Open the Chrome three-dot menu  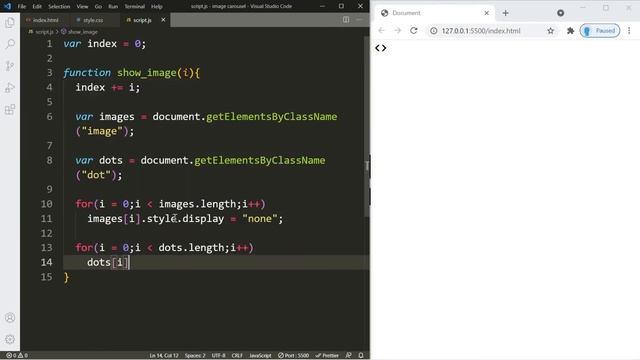629,31
